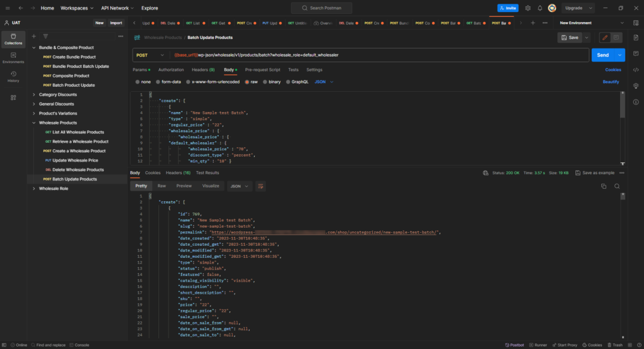Open the Test Results response tab
The height and width of the screenshot is (349, 644).
click(x=208, y=172)
